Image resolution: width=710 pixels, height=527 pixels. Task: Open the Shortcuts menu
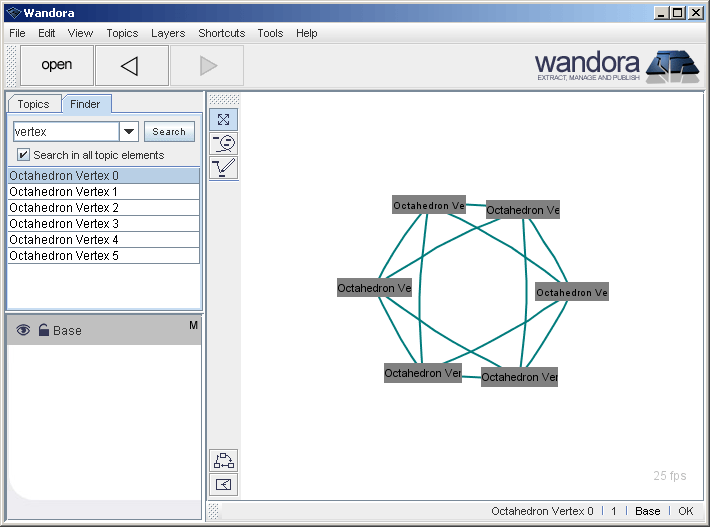click(221, 33)
